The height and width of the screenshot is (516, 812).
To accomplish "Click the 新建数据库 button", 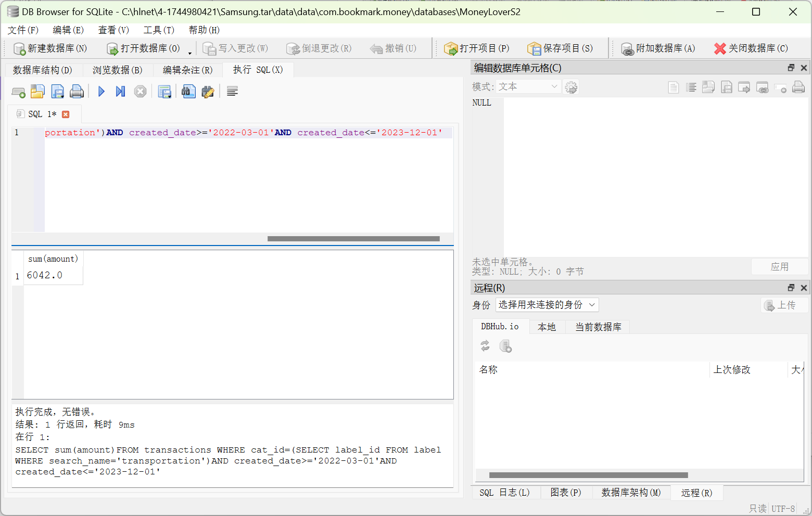I will pos(50,48).
